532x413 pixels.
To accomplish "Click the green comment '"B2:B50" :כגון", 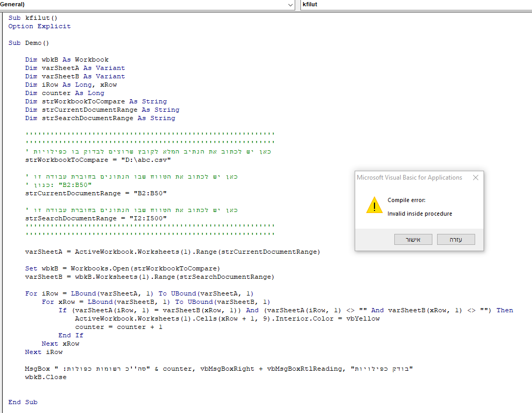I will point(58,185).
